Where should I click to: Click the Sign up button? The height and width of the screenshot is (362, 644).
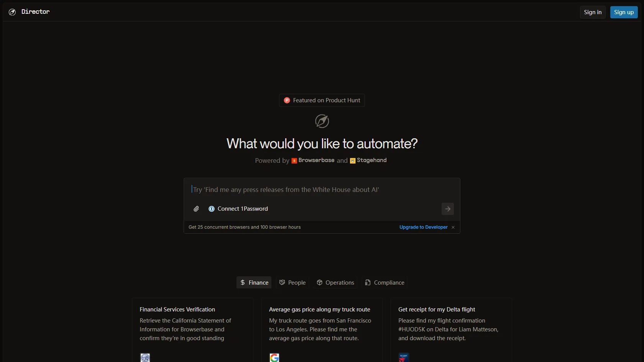tap(624, 12)
